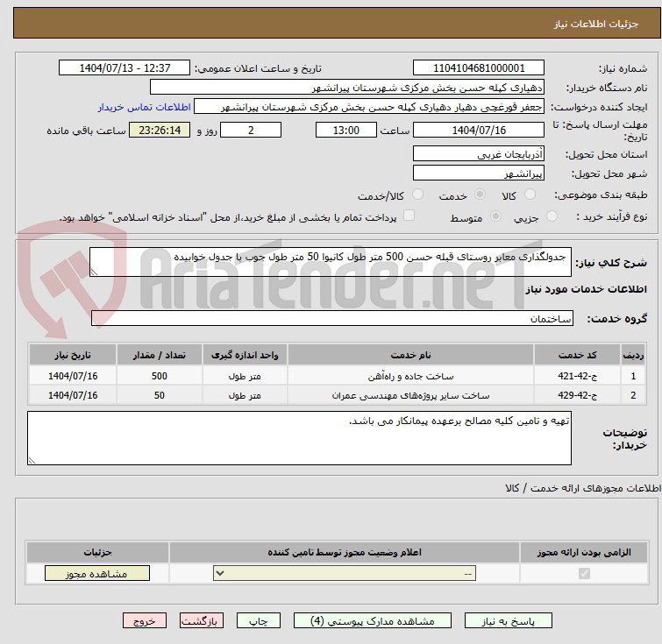Click the 'ساختمان' service group field
Viewport: 662px width, 644px height.
(331, 318)
